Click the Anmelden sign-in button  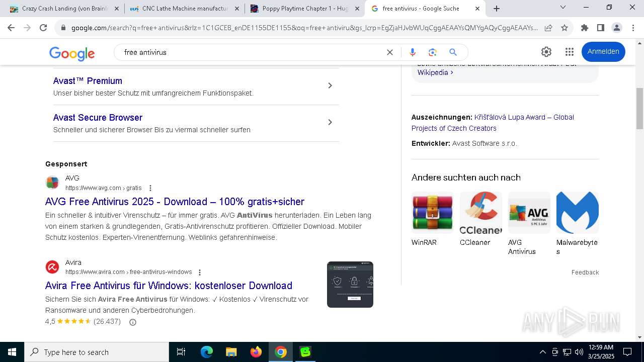pos(603,52)
